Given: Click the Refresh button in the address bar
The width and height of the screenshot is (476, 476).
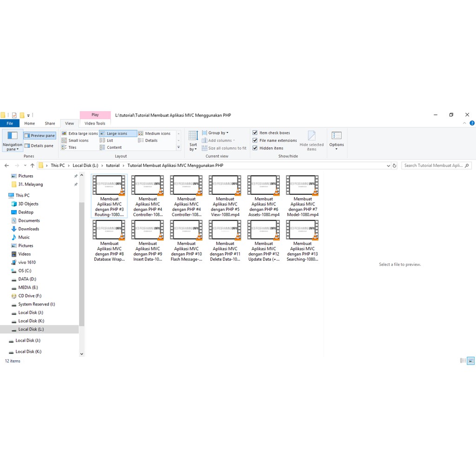Looking at the screenshot, I should coord(395,165).
